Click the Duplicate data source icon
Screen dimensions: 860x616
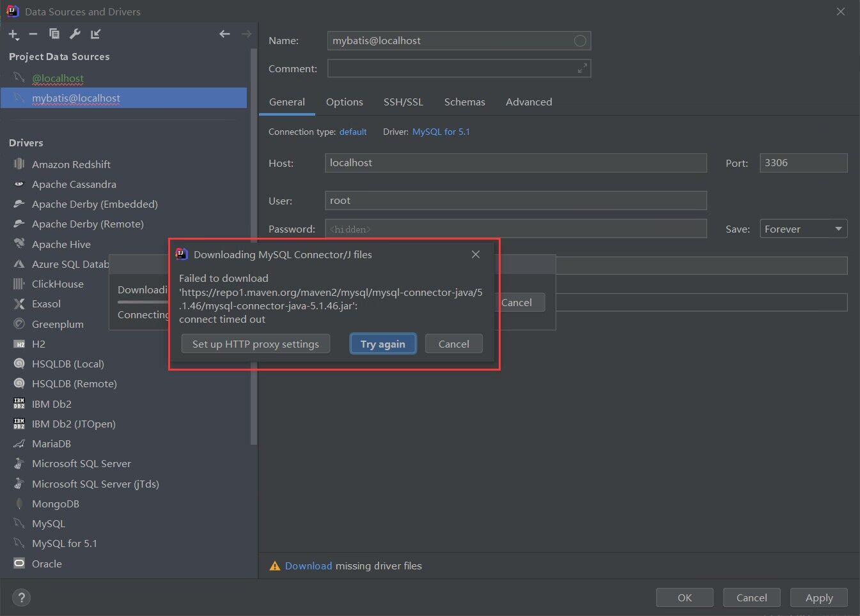tap(54, 34)
